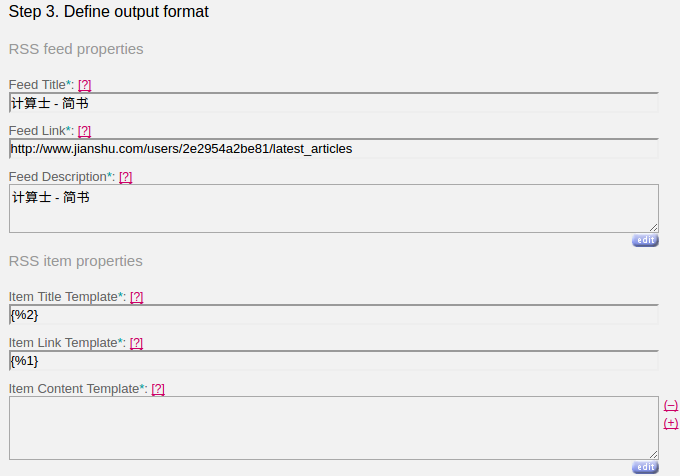Open the Item Title Template help link
Viewport: 680px width, 476px height.
137,297
